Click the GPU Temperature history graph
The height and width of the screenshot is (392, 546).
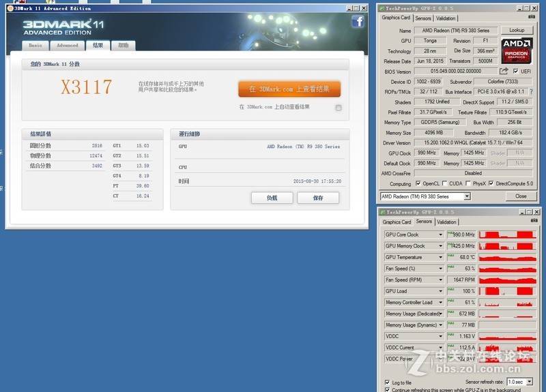pyautogui.click(x=507, y=258)
